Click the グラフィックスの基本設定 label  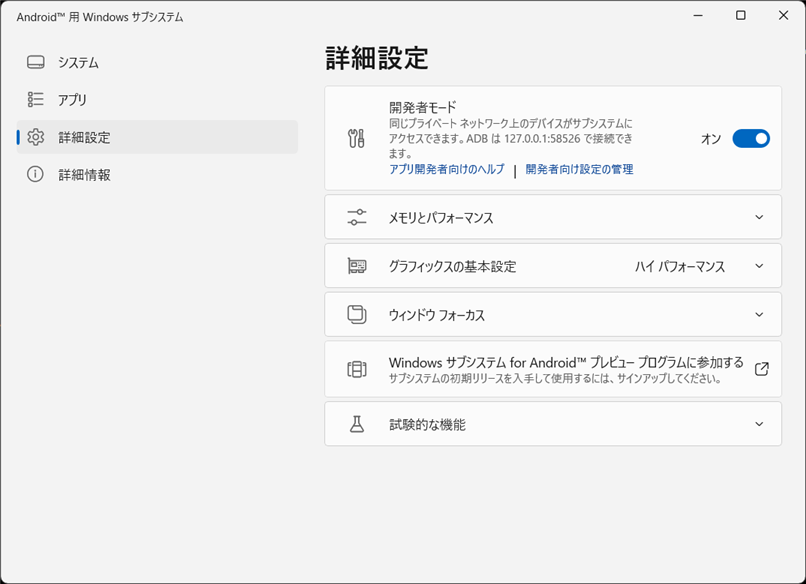(x=452, y=266)
